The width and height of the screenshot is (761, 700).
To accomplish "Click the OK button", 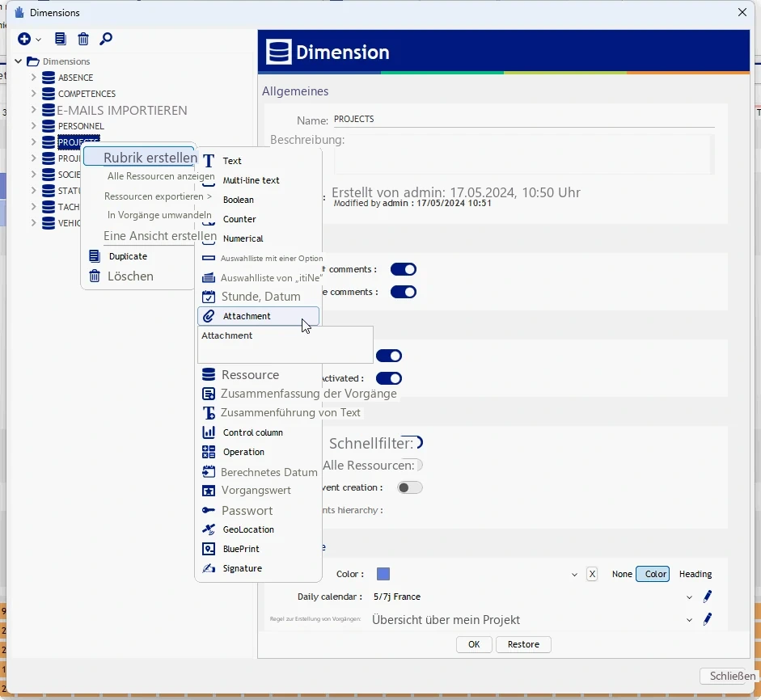I will [474, 644].
